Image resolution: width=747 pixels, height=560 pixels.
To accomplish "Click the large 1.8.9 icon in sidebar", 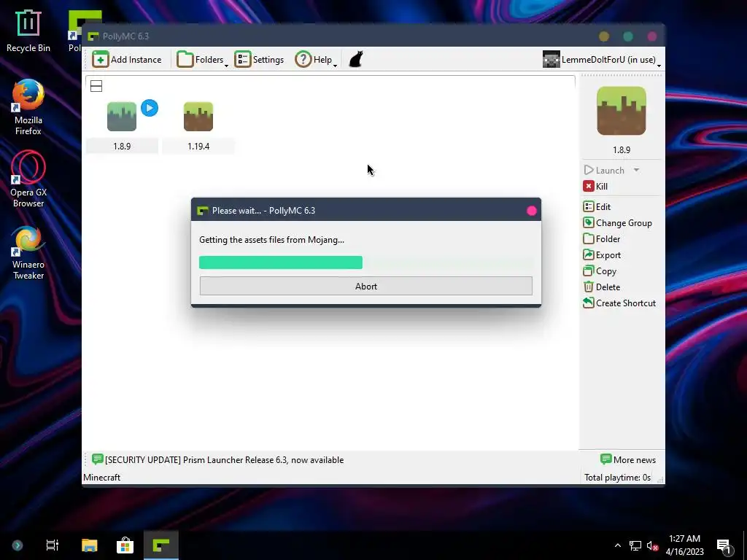I will point(622,111).
